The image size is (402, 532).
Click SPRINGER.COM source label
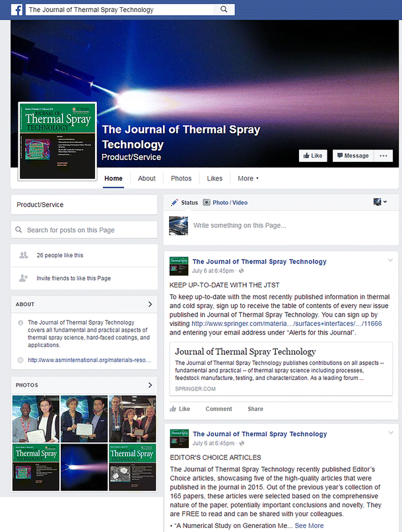tap(195, 389)
